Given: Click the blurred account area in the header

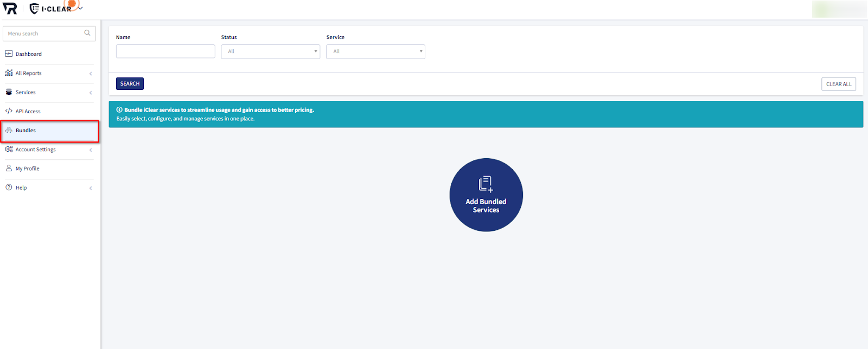Looking at the screenshot, I should click(839, 9).
